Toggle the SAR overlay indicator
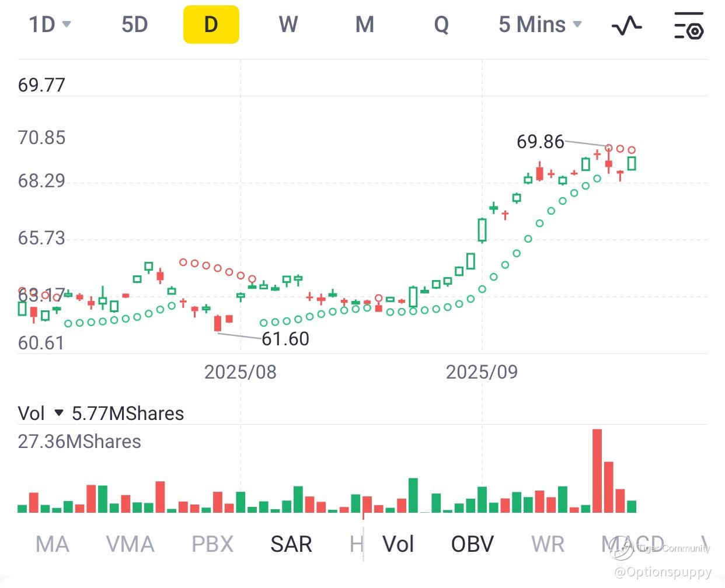This screenshot has width=725, height=588. pos(291,544)
